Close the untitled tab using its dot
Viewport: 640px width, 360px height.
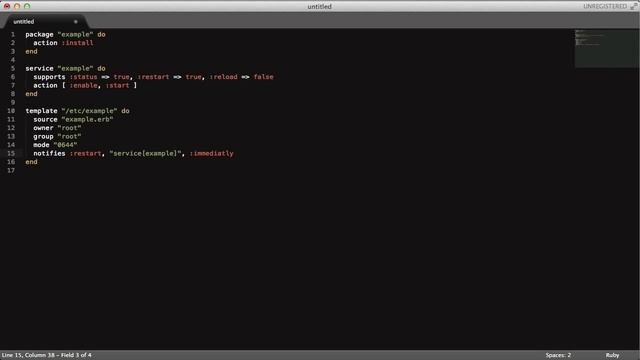(76, 22)
